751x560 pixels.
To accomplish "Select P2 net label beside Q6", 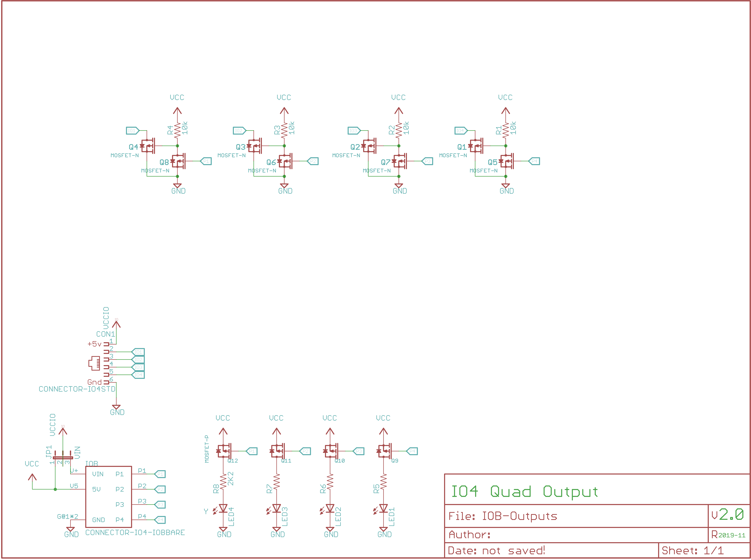I will 313,161.
